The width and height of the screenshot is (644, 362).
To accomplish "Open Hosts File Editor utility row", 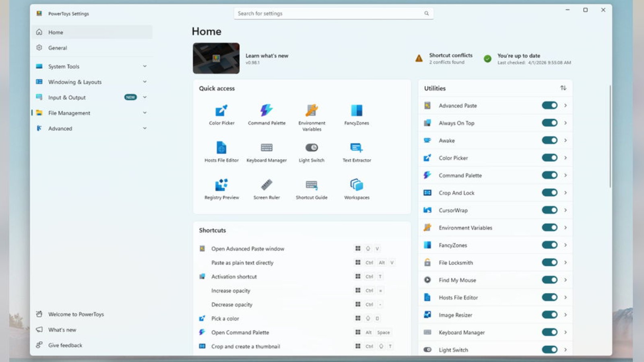I will (x=495, y=297).
